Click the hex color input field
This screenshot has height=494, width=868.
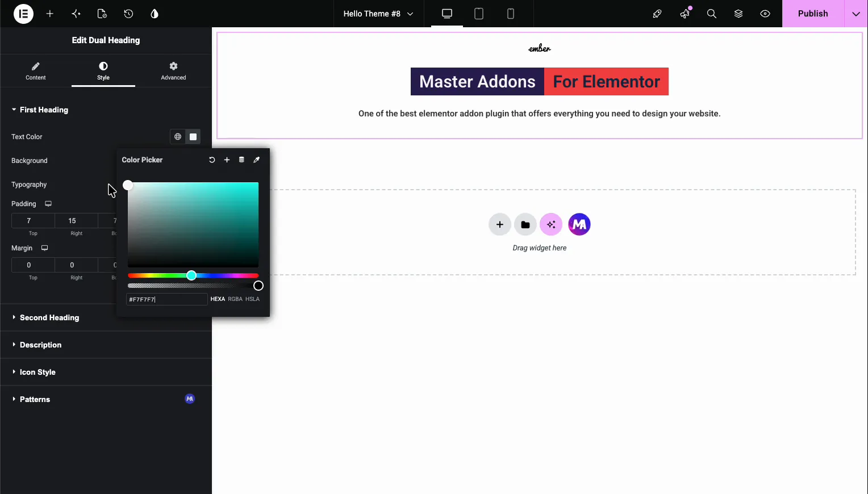166,299
